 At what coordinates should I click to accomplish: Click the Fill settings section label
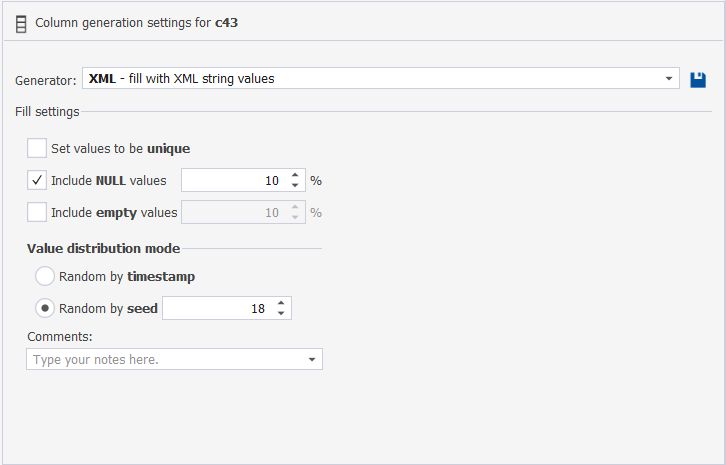(x=47, y=112)
